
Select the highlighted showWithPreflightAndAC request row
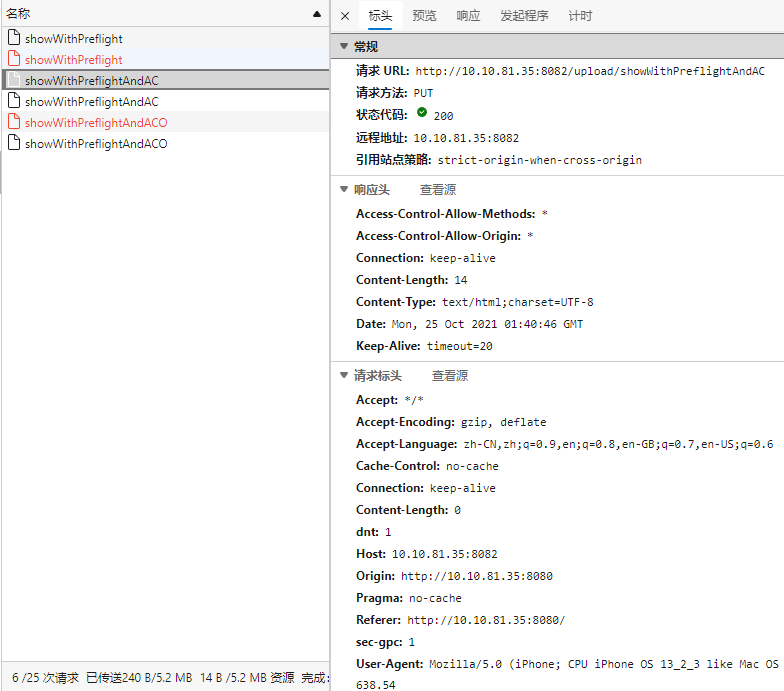[x=166, y=80]
